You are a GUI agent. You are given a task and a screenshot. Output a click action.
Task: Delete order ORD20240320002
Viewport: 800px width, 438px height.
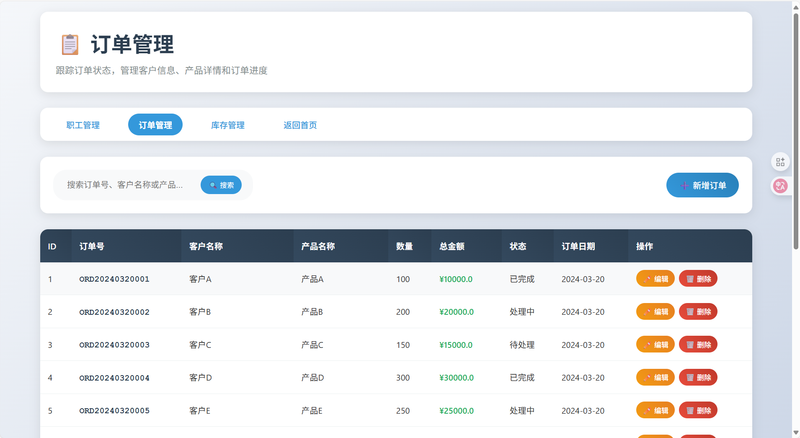tap(698, 312)
